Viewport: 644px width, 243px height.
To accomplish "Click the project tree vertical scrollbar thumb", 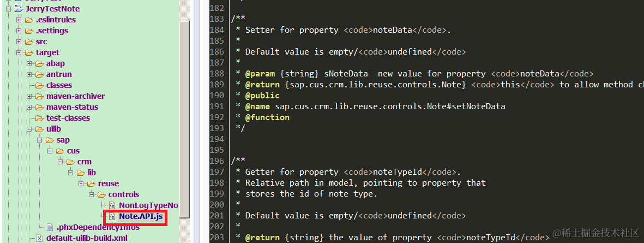I will tap(184, 119).
